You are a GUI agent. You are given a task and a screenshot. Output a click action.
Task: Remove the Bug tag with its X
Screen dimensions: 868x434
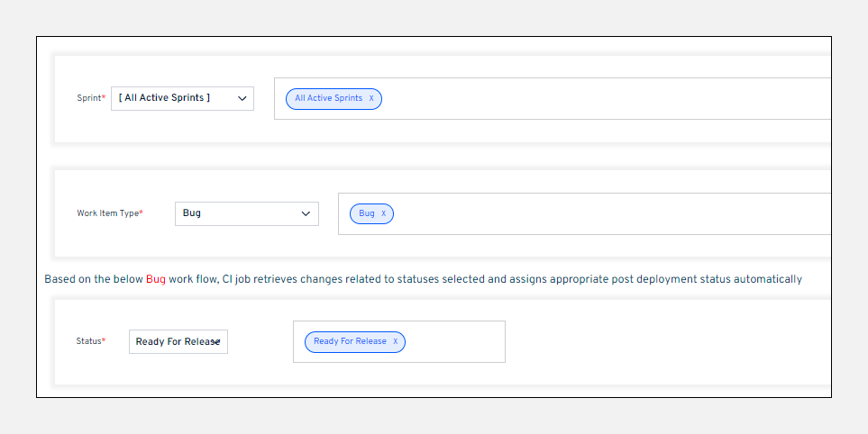(x=383, y=213)
